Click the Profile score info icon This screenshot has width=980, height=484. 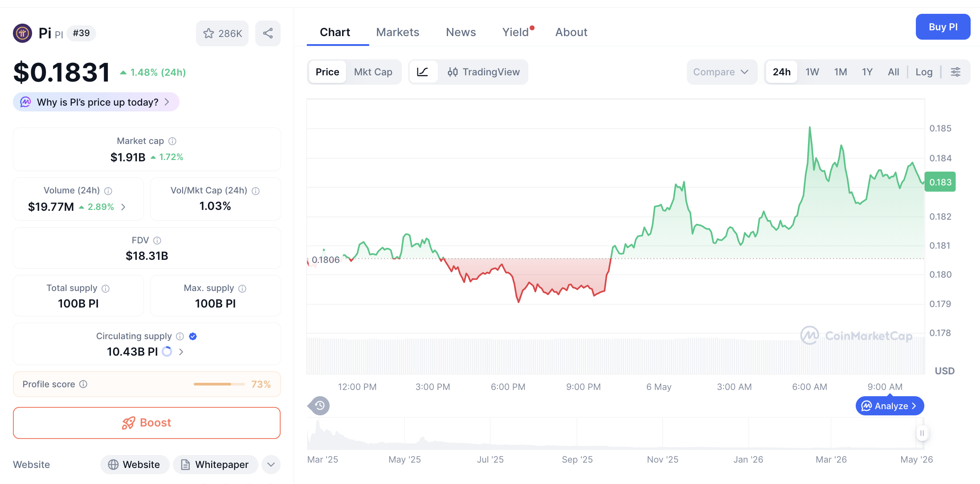(x=83, y=384)
